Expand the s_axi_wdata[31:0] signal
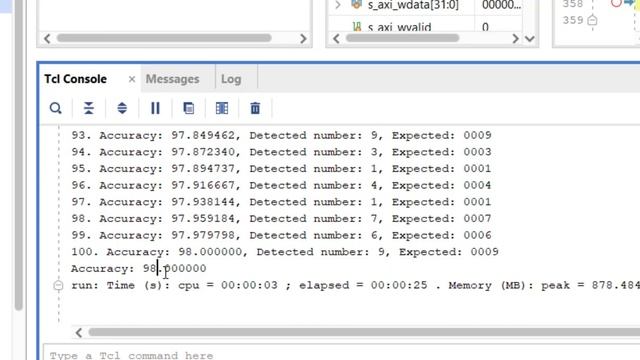 tap(338, 5)
